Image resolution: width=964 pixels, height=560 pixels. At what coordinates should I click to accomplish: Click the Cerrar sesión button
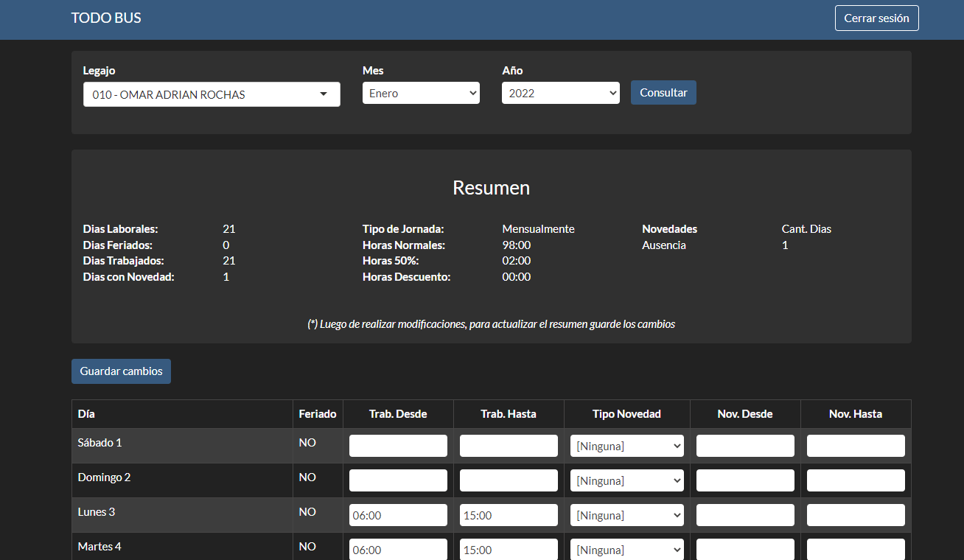click(876, 18)
